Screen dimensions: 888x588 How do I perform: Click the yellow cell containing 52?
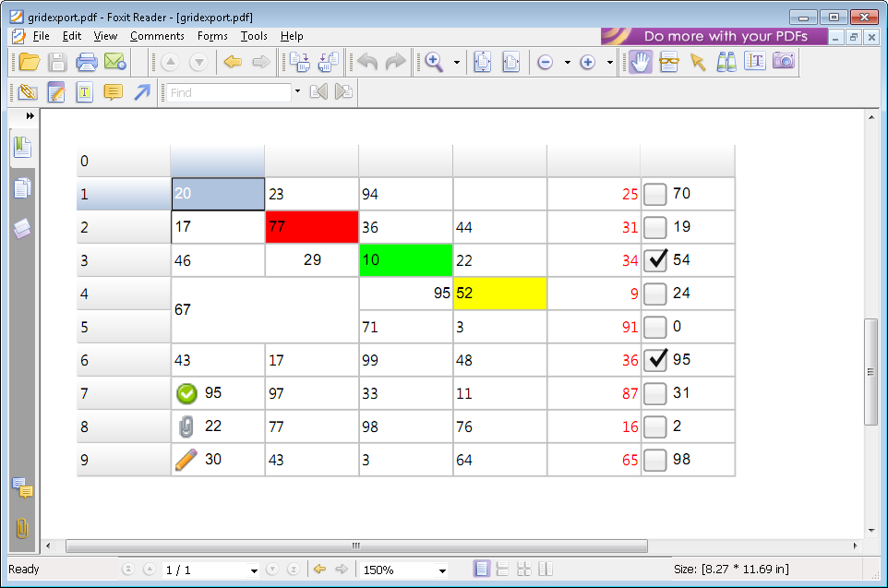[500, 294]
